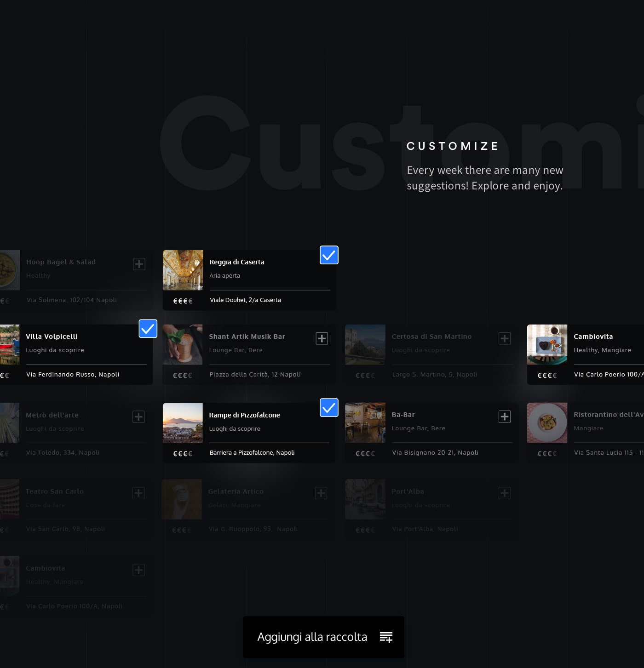Uncheck the Reggia di Caserta checkbox
The image size is (644, 668).
coord(329,255)
